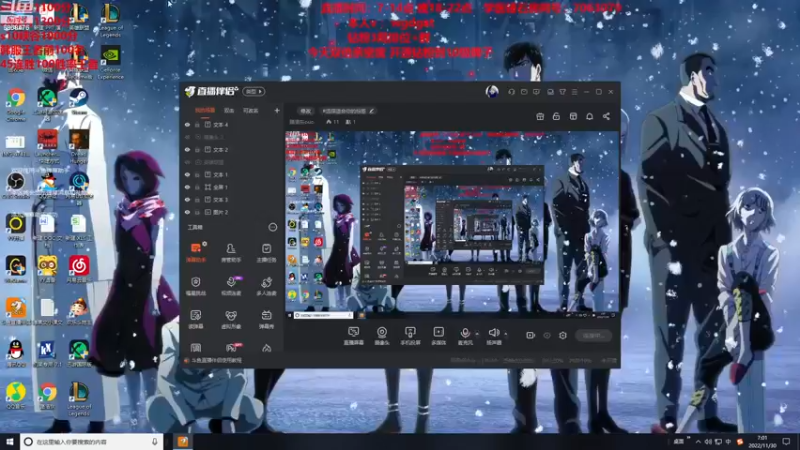Viewport: 800px width, 450px height.
Task: Click the share icon above preview
Action: [606, 116]
